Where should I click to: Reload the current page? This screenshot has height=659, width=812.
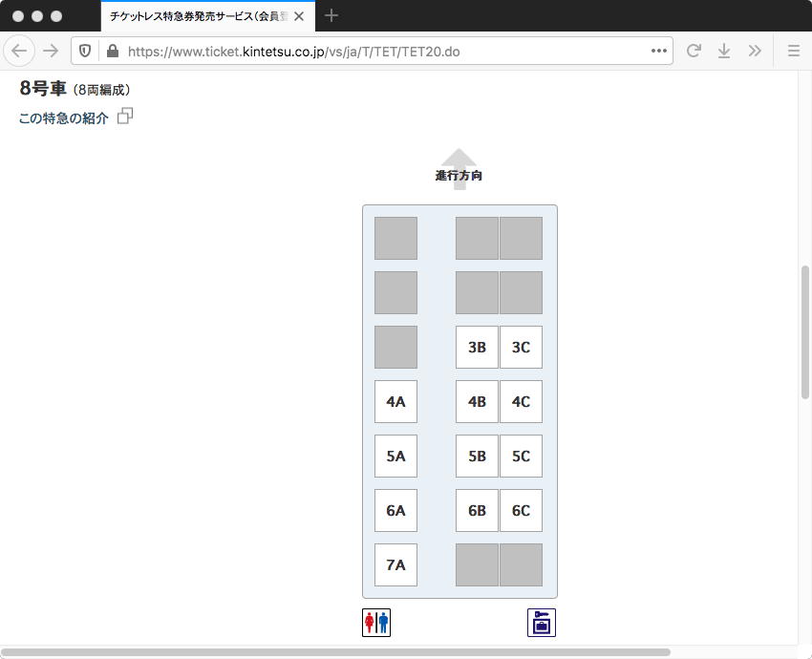click(x=694, y=51)
